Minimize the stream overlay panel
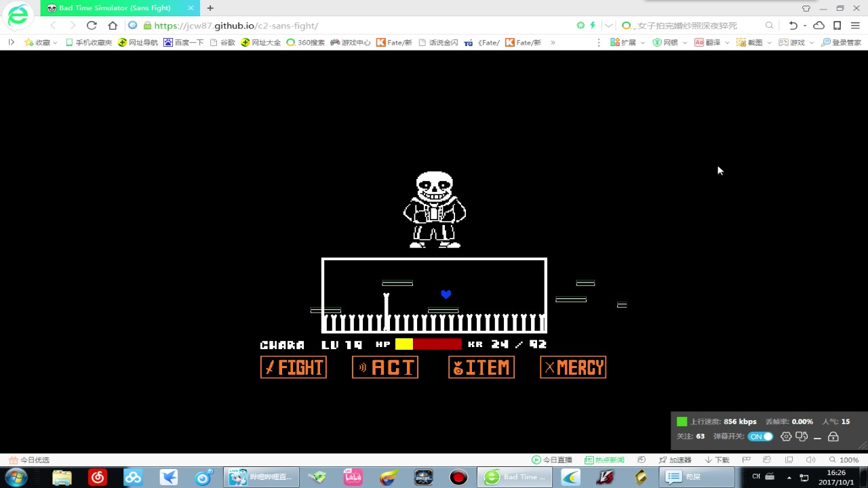868x488 pixels. pos(817,437)
